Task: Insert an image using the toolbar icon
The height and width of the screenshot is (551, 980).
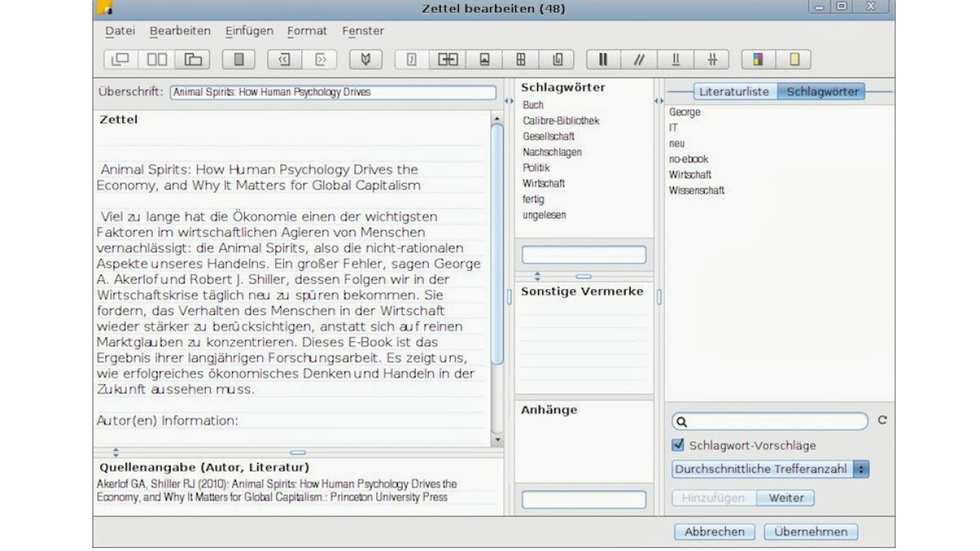Action: point(485,59)
